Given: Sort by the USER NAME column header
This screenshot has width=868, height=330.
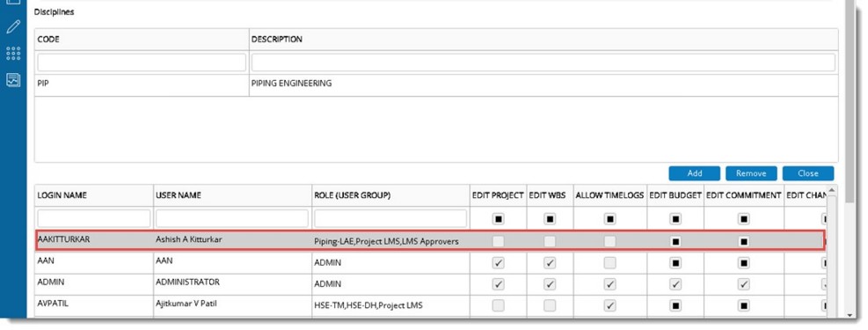Looking at the screenshot, I should coord(232,195).
